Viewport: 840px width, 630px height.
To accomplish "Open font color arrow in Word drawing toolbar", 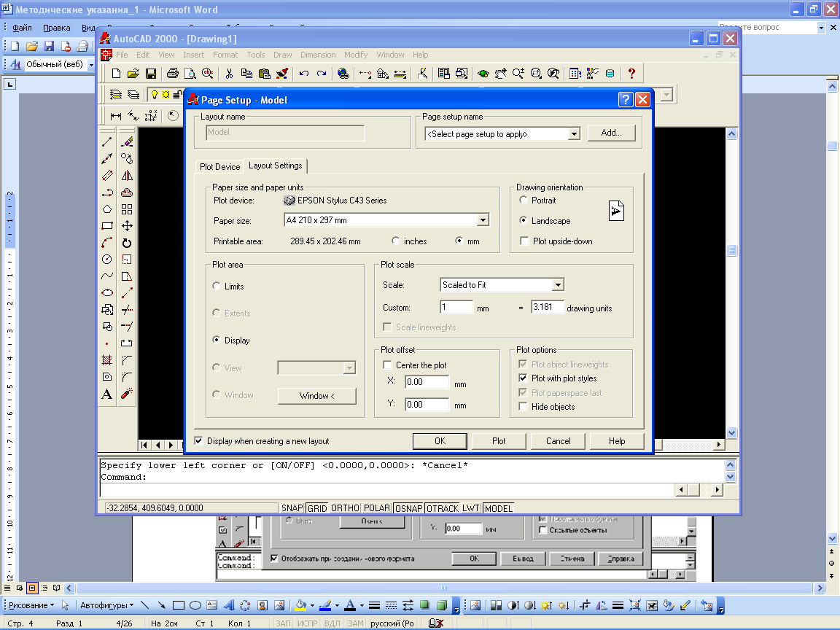I will pyautogui.click(x=362, y=605).
